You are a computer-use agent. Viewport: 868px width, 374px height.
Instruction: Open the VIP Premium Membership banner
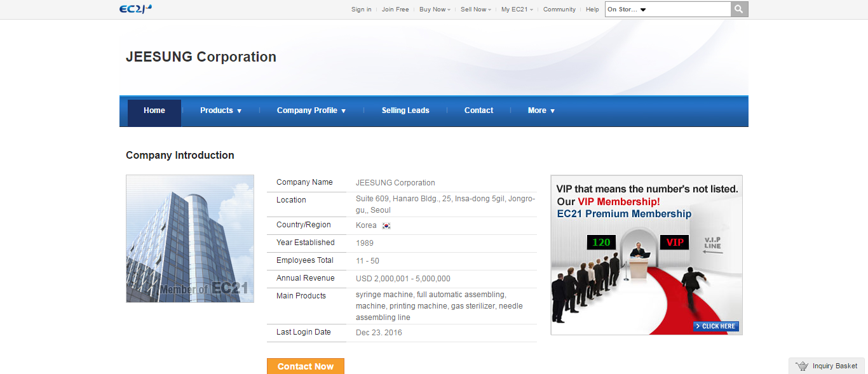646,254
